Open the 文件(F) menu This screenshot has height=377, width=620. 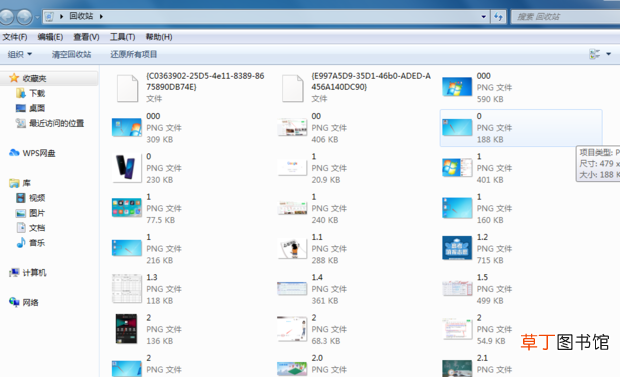[15, 37]
